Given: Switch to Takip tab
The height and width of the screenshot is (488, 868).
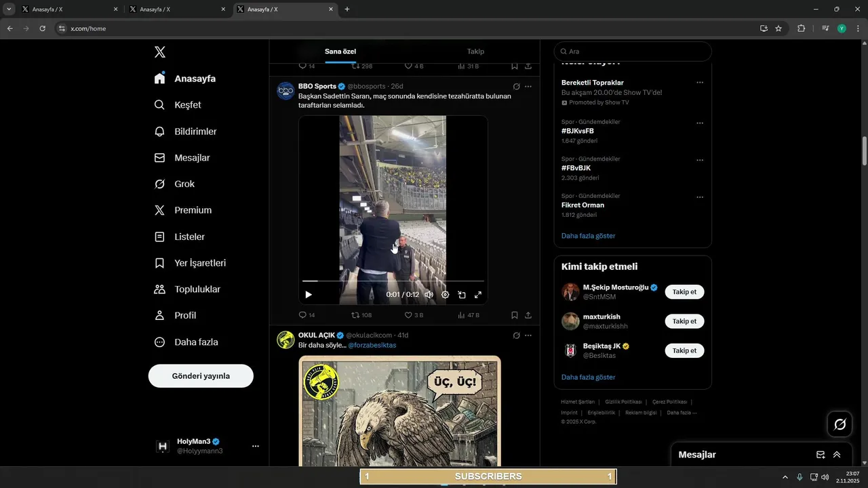Looking at the screenshot, I should point(475,52).
